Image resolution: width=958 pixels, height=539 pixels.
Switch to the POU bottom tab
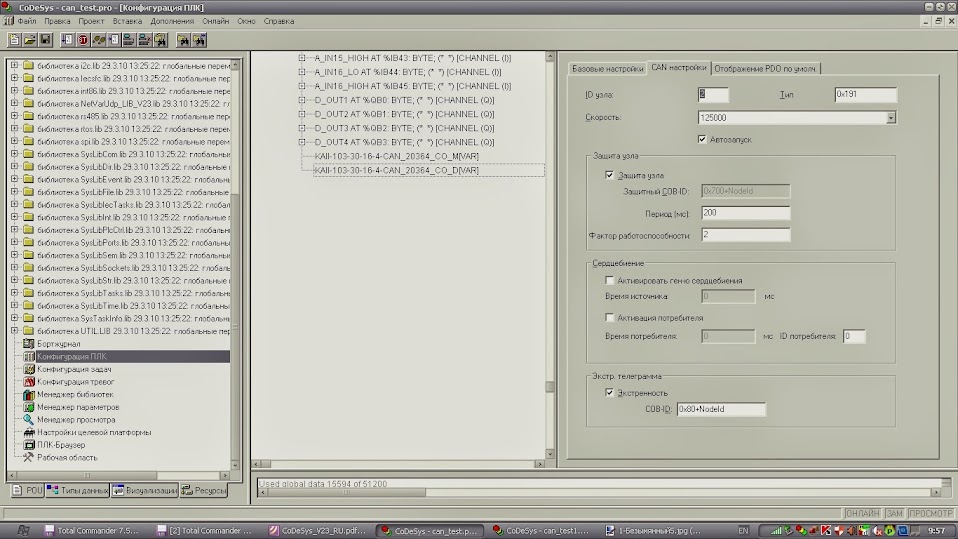pos(27,490)
